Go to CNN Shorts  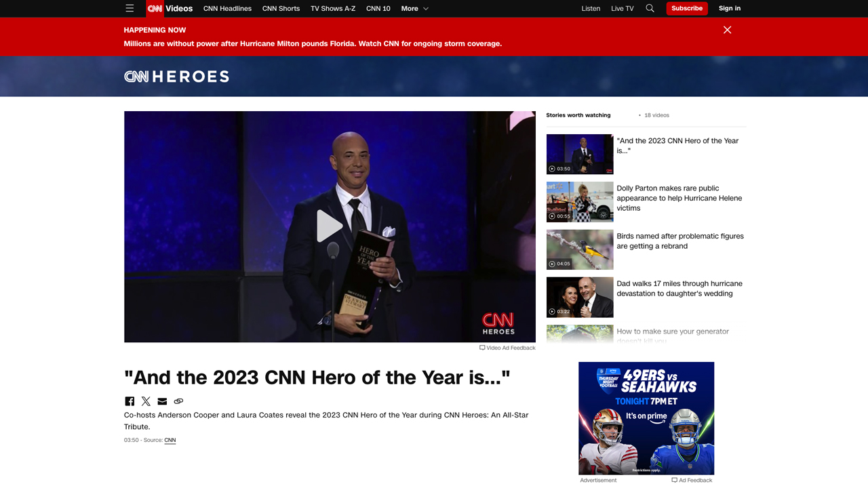281,8
